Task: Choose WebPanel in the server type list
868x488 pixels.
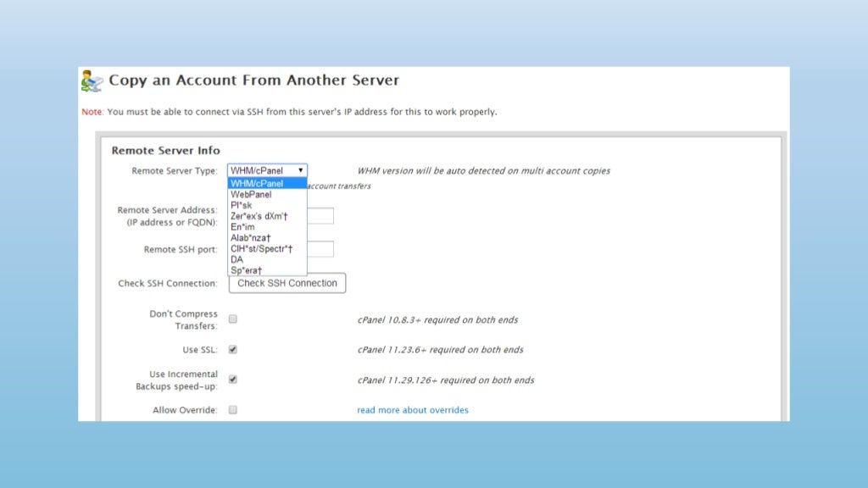Action: coord(267,195)
